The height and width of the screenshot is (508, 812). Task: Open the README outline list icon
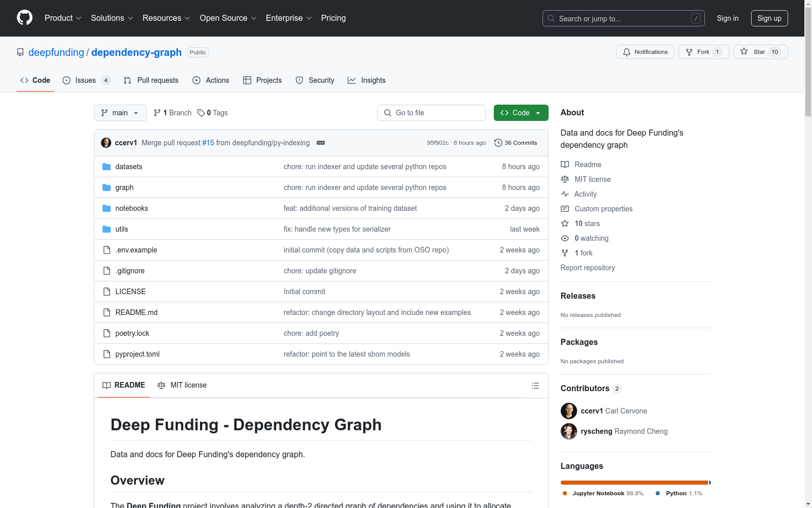[535, 386]
